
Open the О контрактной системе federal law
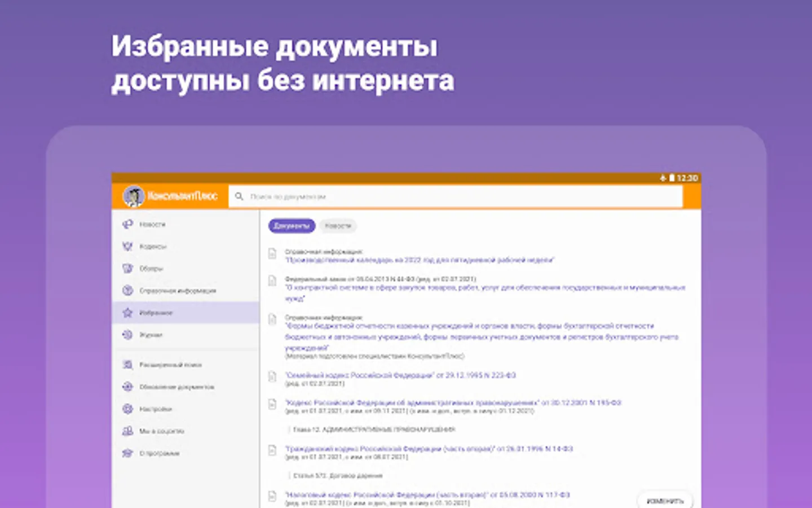click(x=485, y=292)
